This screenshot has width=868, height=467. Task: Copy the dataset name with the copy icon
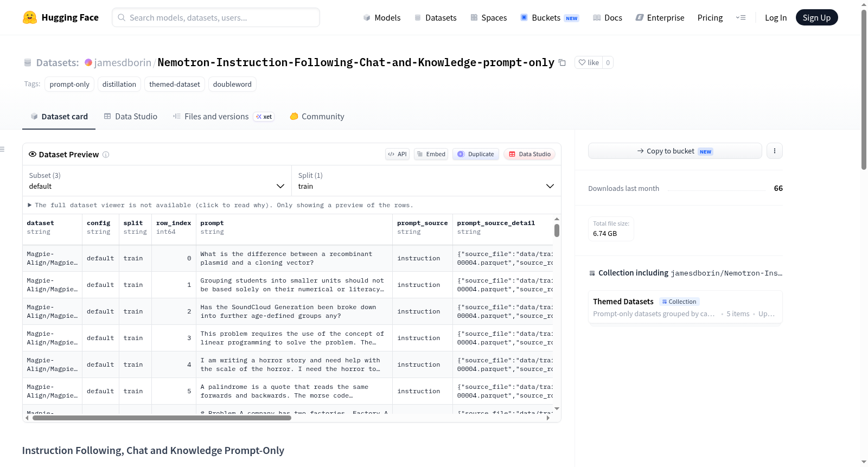pyautogui.click(x=562, y=63)
